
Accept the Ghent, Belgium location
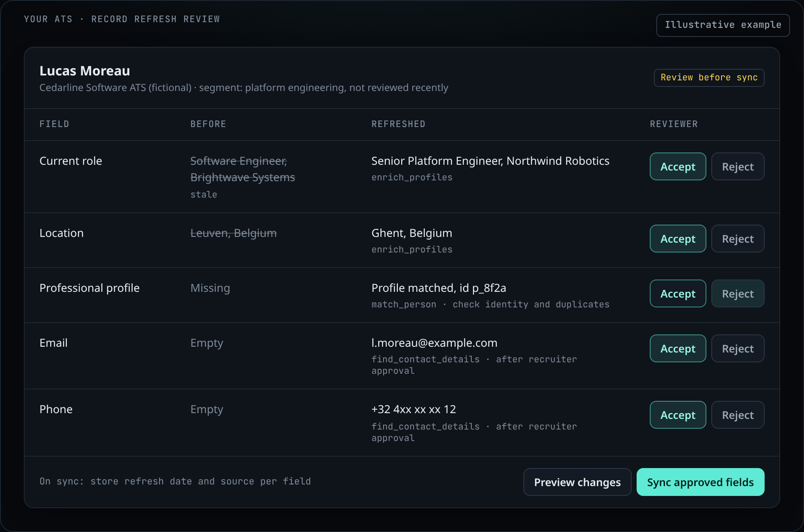coord(678,239)
